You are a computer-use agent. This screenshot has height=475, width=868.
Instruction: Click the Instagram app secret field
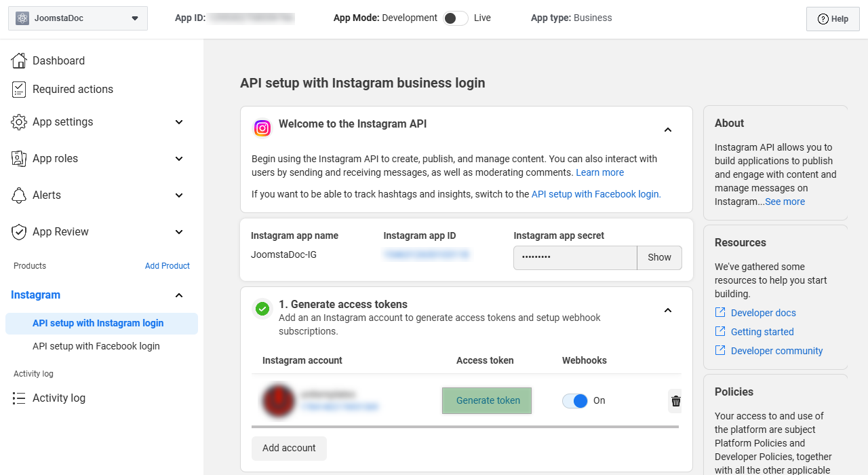pyautogui.click(x=575, y=258)
